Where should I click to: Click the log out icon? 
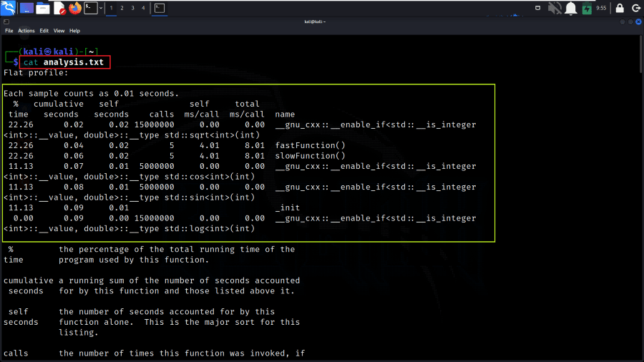click(636, 8)
